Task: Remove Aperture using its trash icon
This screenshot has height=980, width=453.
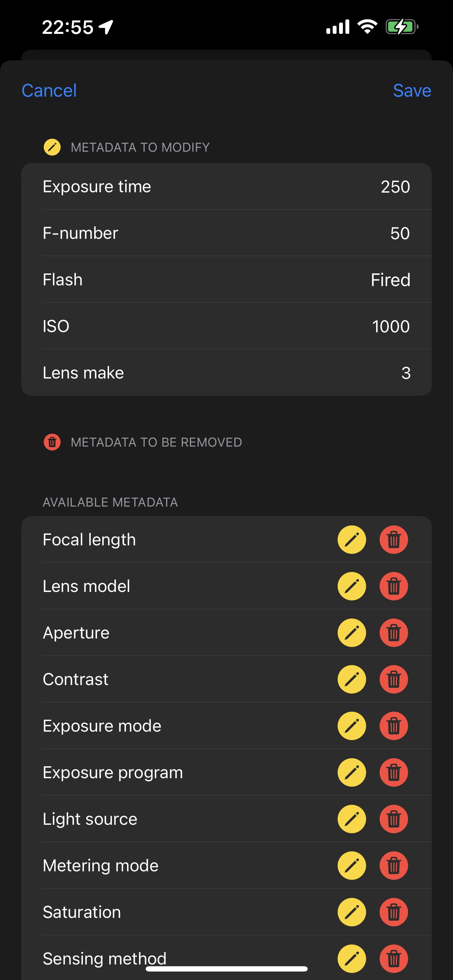Action: point(394,633)
